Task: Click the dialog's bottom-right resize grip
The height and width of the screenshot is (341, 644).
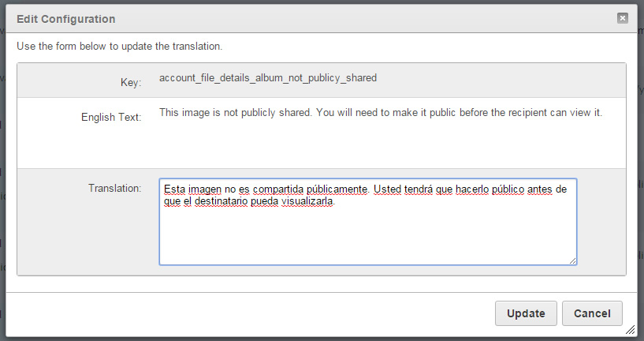Action: click(x=630, y=329)
